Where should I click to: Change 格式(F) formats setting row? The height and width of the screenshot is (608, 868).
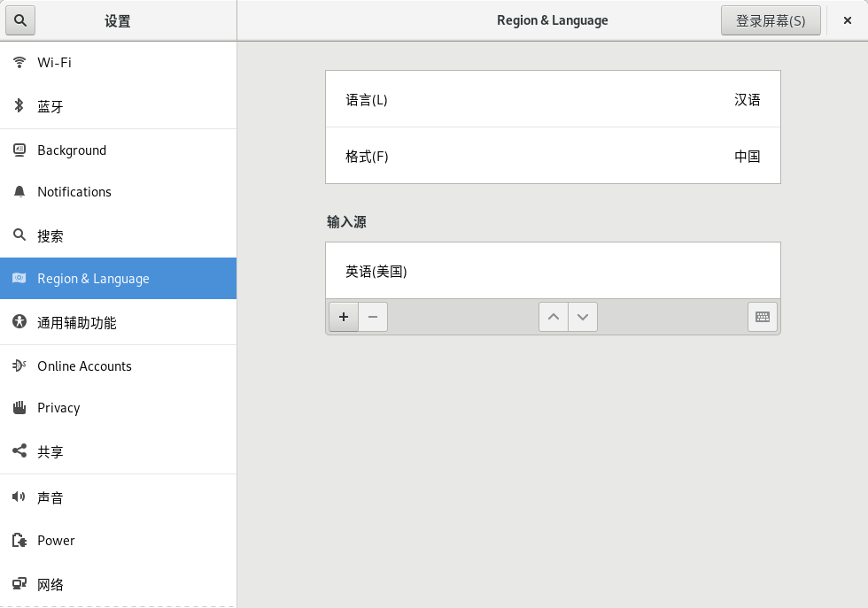click(553, 157)
